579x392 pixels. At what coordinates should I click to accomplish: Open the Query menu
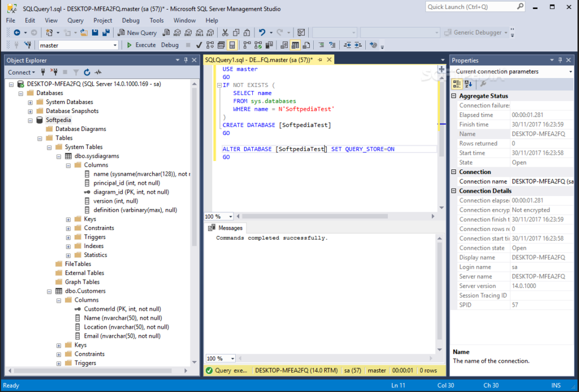click(x=75, y=20)
